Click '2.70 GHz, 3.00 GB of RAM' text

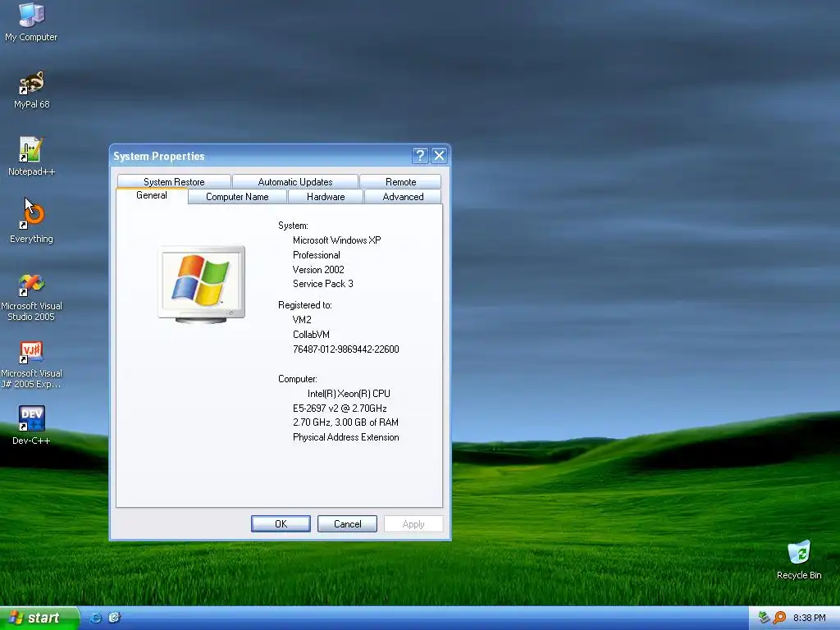pos(345,422)
